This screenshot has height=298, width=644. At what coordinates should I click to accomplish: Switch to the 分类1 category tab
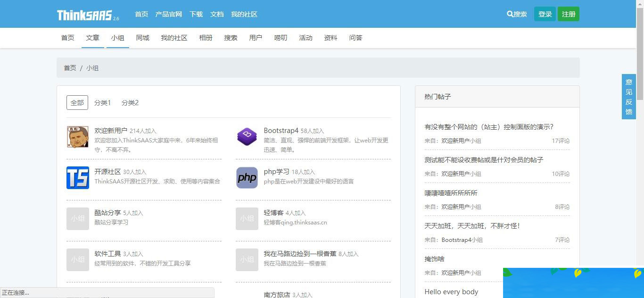(103, 102)
